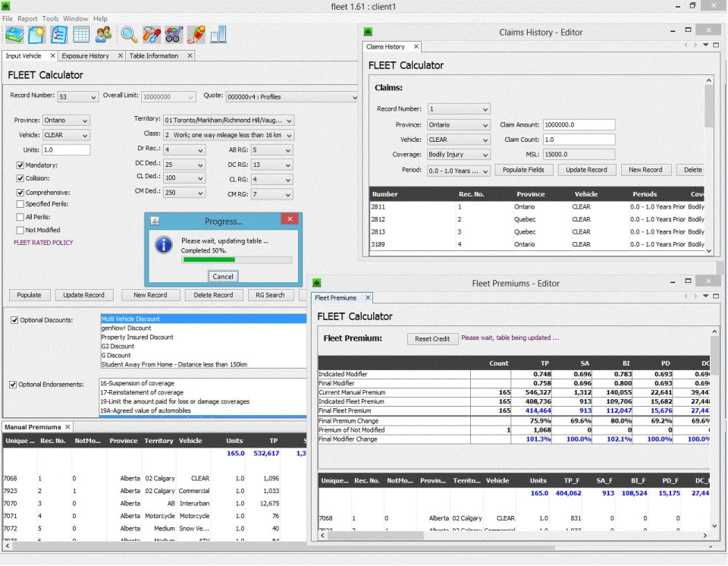Click the Claim Amount input field
Viewport: 728px width, 566px height.
579,124
